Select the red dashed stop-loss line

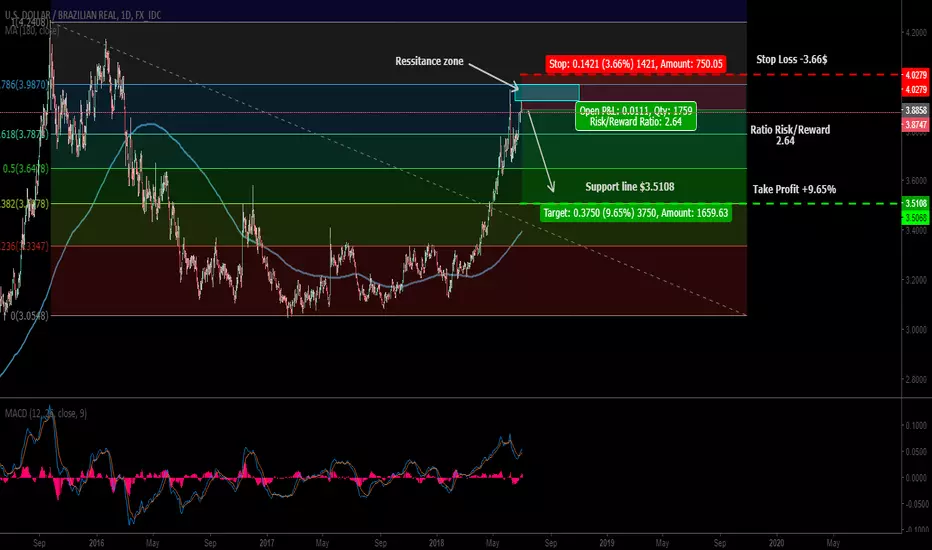coord(710,75)
